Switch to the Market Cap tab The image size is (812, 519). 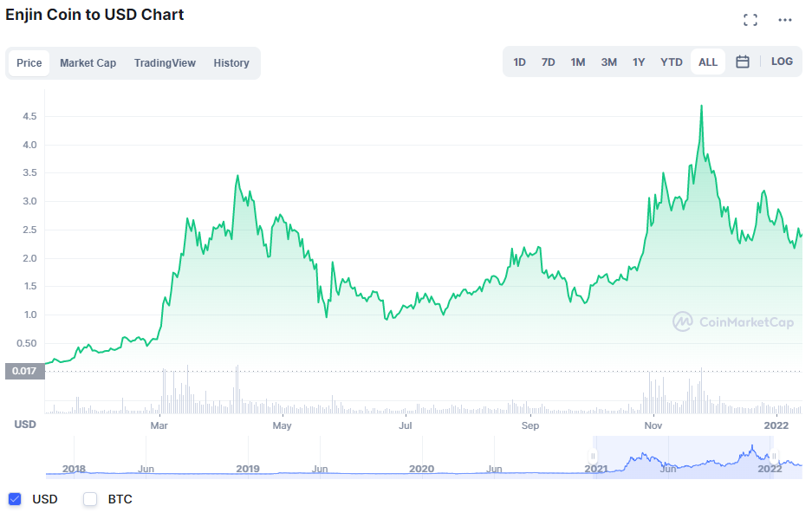[88, 62]
